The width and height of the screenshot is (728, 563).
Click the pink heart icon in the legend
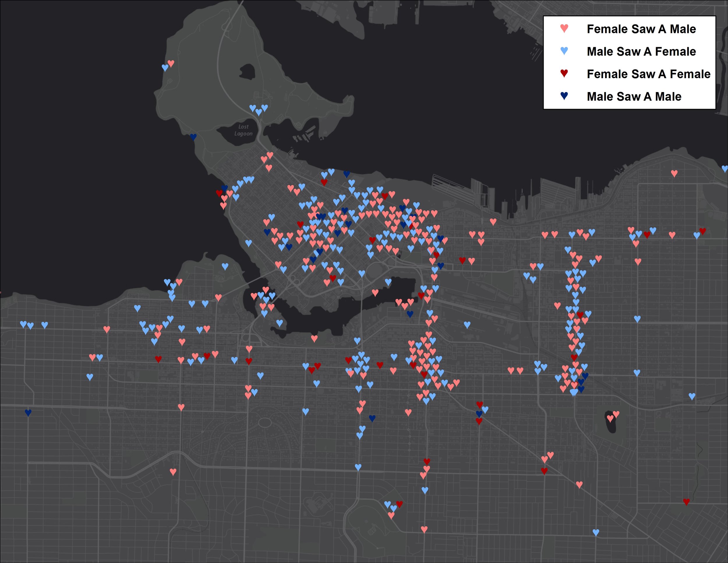click(x=564, y=28)
